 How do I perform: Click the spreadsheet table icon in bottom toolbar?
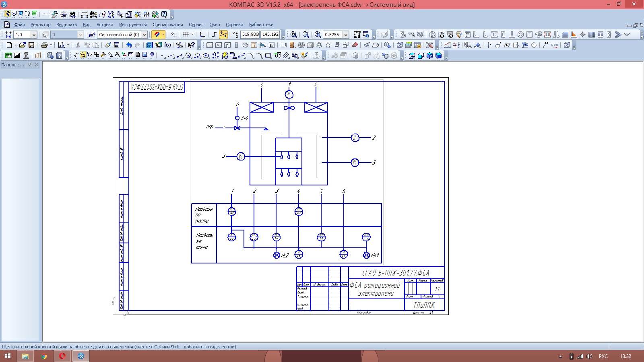[8, 56]
